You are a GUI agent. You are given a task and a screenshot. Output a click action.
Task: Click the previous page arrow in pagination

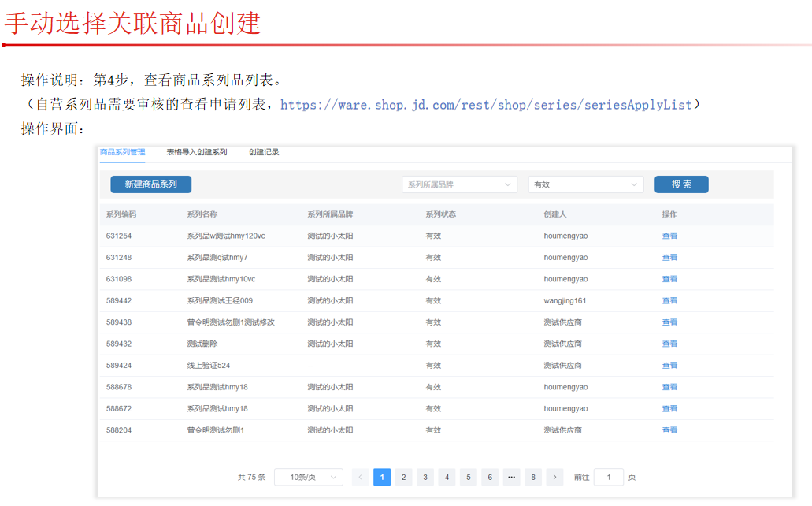(x=361, y=477)
